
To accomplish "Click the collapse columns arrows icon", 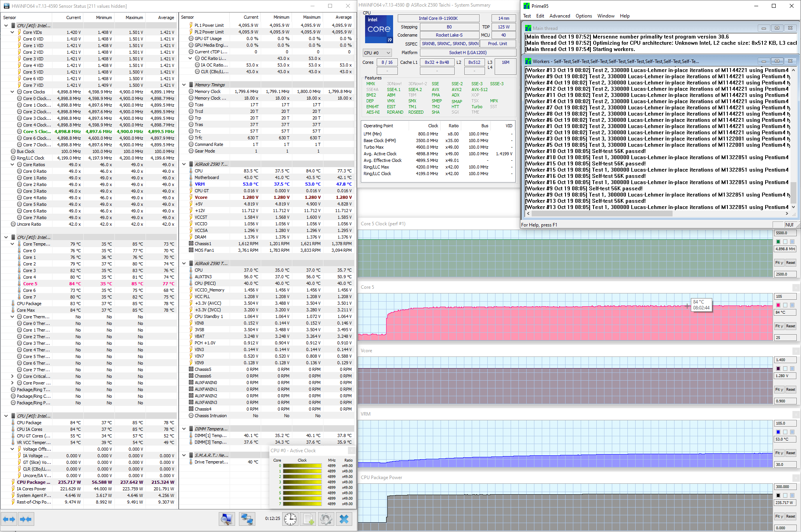I will point(26,519).
